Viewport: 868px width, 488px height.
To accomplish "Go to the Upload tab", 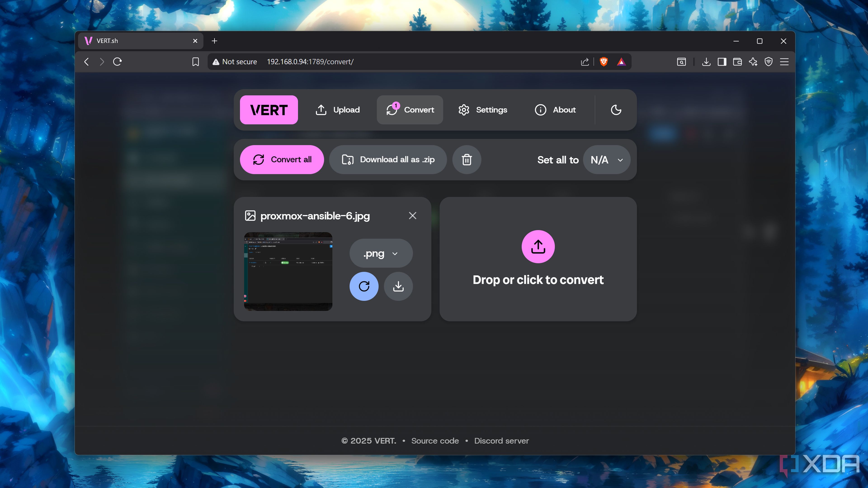I will [338, 110].
